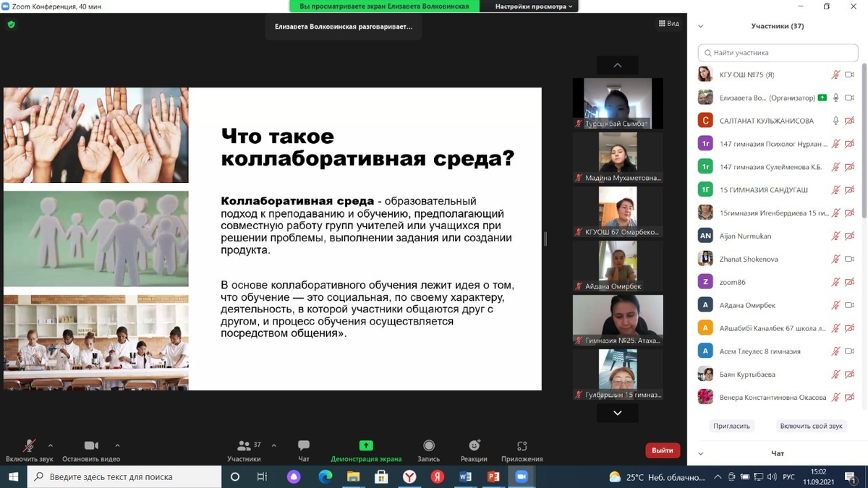Screen dimensions: 868x488
Task: Start recording with the Запись icon
Action: [429, 446]
